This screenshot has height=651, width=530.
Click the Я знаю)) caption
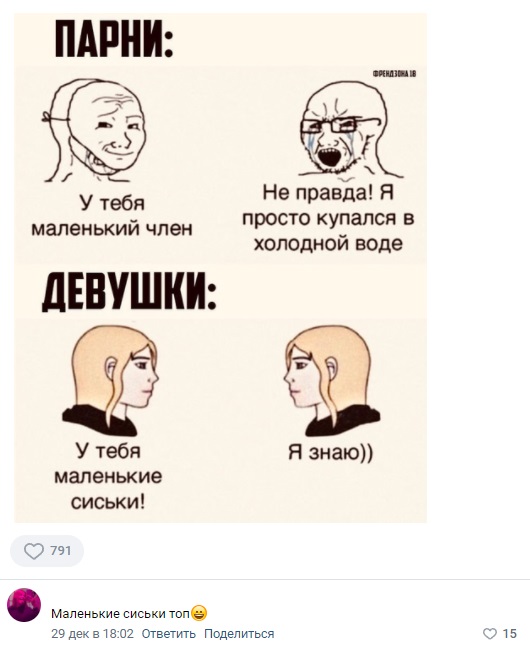[x=331, y=452]
